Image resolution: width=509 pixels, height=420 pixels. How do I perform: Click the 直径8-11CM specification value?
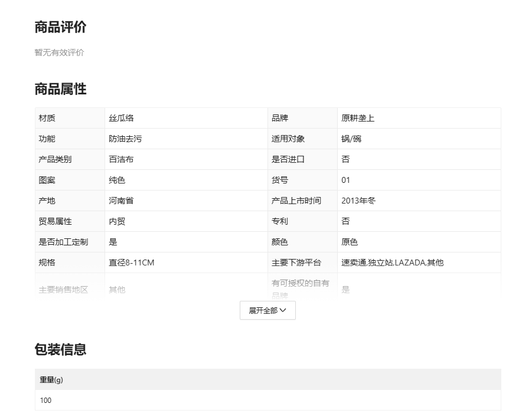pyautogui.click(x=132, y=262)
